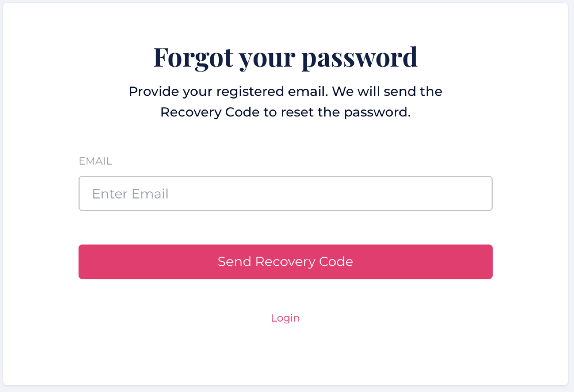Screen dimensions: 574x392
Task: Go back to sign in via Login
Action: tap(285, 318)
